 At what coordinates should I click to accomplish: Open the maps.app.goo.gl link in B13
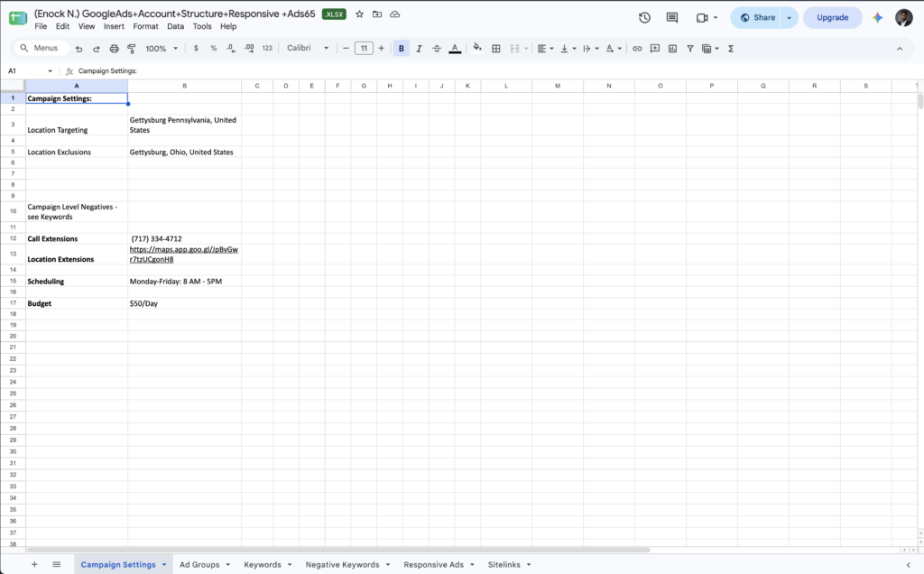[x=183, y=254]
